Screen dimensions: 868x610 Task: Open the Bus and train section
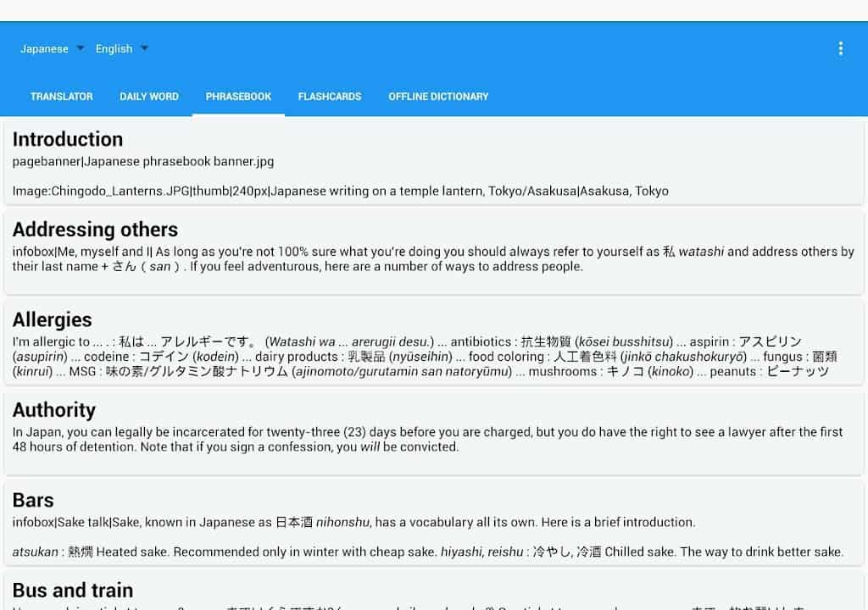[x=434, y=591]
